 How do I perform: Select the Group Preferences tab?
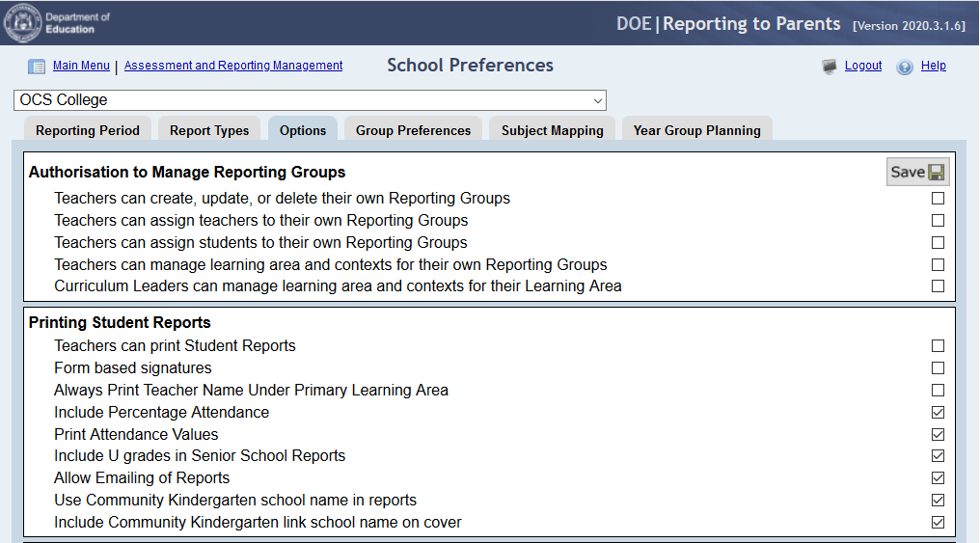click(x=413, y=130)
